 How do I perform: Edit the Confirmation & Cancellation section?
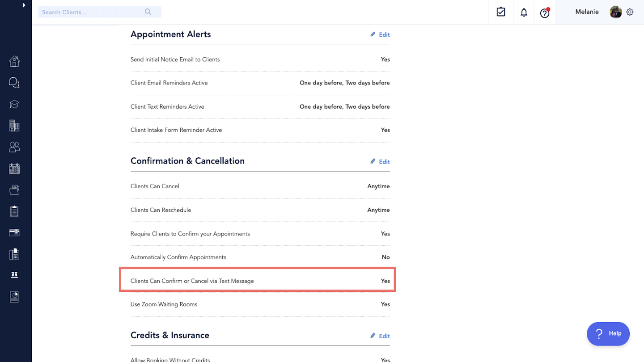pos(380,162)
